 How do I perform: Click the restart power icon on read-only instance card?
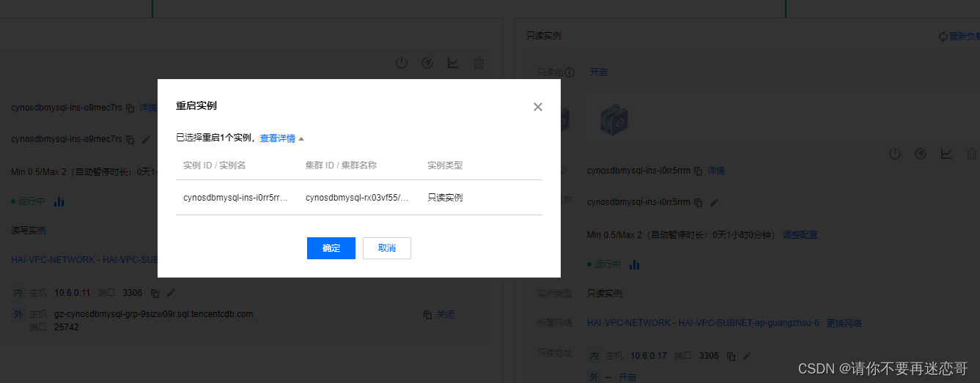pyautogui.click(x=895, y=154)
